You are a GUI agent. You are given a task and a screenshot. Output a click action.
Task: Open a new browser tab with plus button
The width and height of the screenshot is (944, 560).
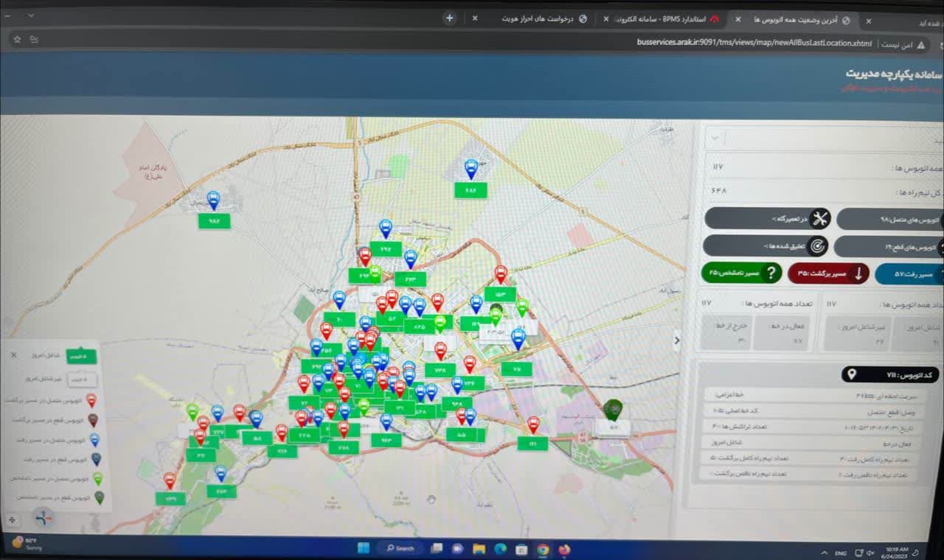(x=450, y=18)
